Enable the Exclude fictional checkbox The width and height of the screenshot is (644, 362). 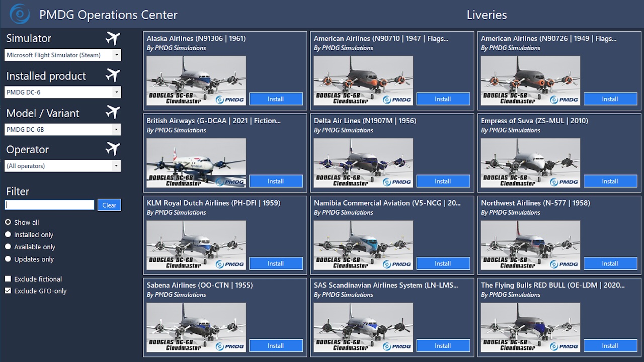click(x=8, y=279)
